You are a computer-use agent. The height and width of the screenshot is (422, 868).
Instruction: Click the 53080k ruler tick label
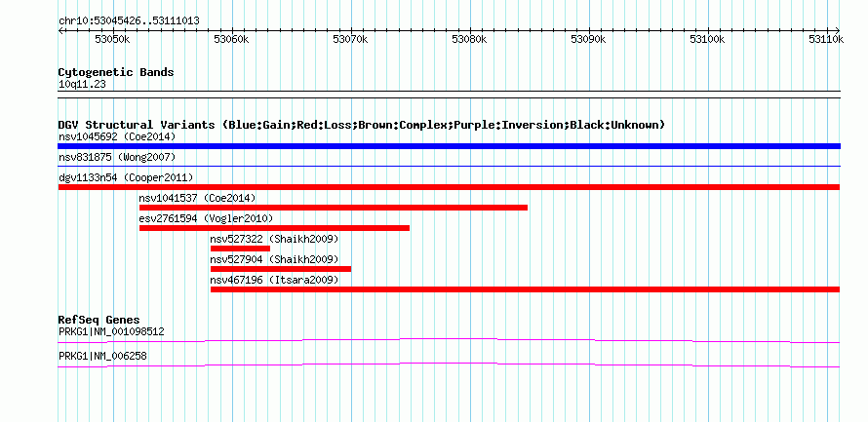[469, 39]
